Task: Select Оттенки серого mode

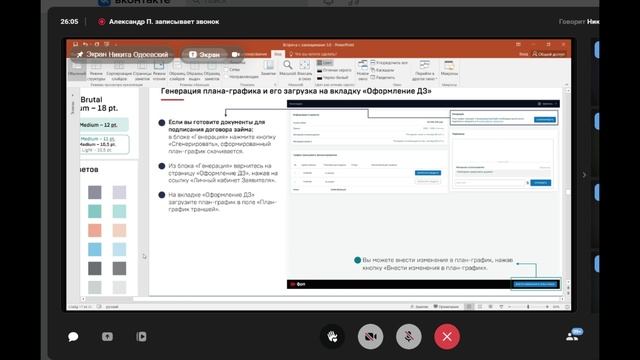Action: 334,70
